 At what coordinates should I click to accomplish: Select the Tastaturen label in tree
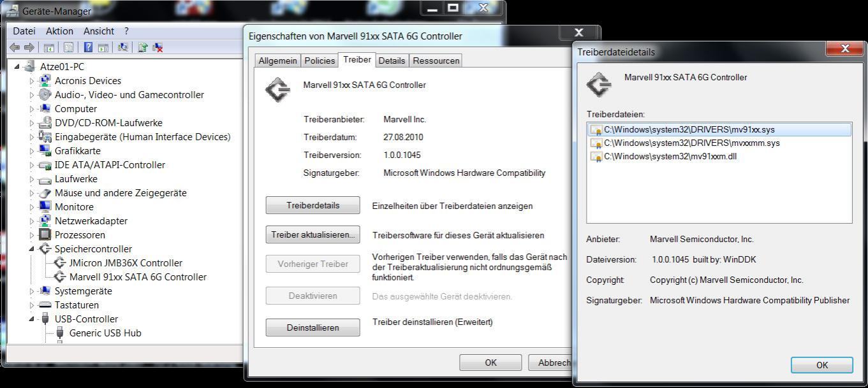77,305
